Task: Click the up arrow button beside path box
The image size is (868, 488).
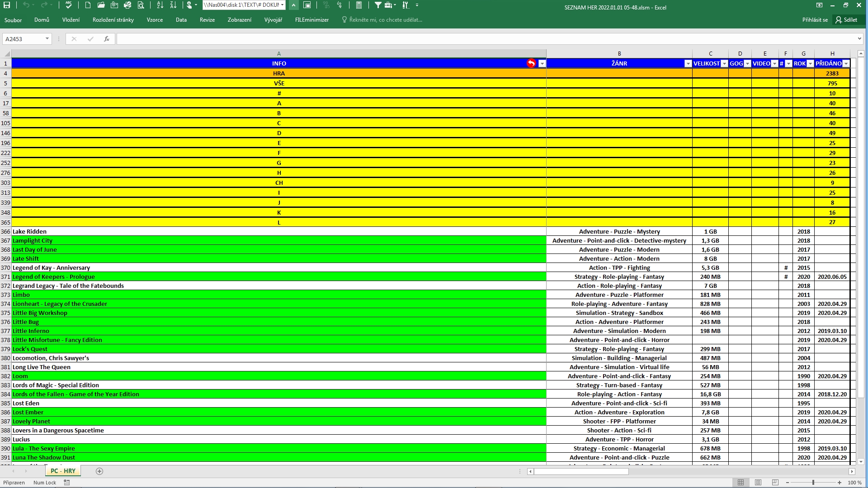Action: point(293,5)
